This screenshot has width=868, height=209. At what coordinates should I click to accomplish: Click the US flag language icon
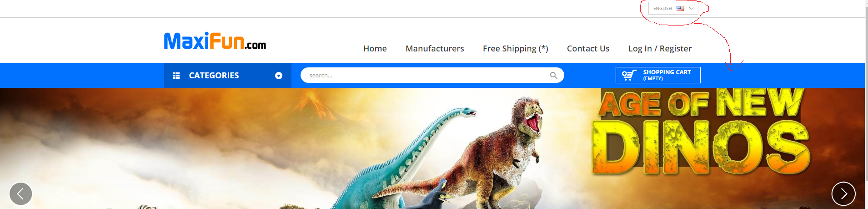pos(680,8)
